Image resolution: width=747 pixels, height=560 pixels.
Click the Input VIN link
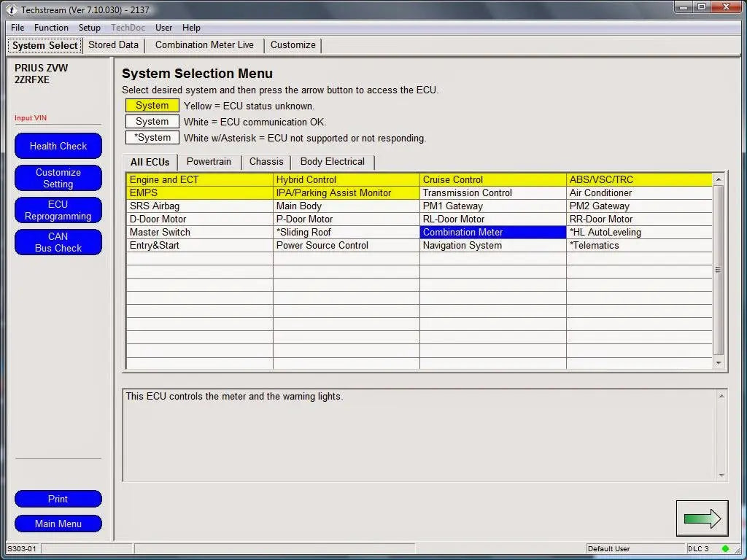click(30, 117)
